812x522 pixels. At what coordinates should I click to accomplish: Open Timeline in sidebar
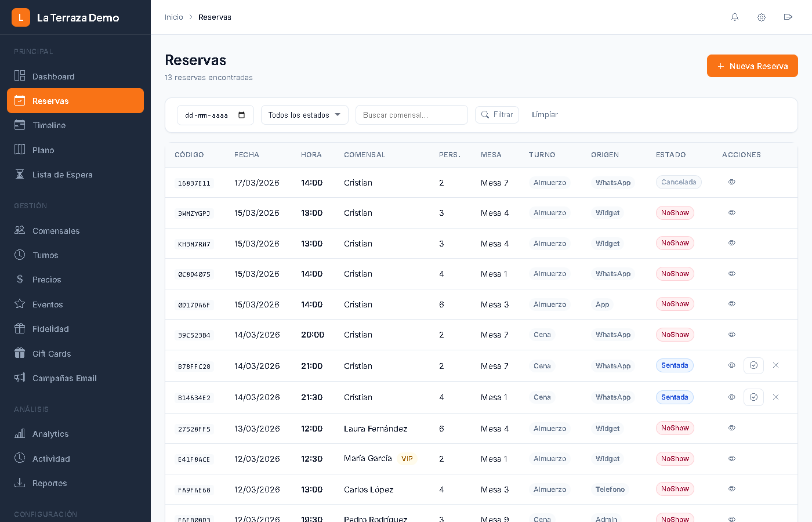point(75,125)
